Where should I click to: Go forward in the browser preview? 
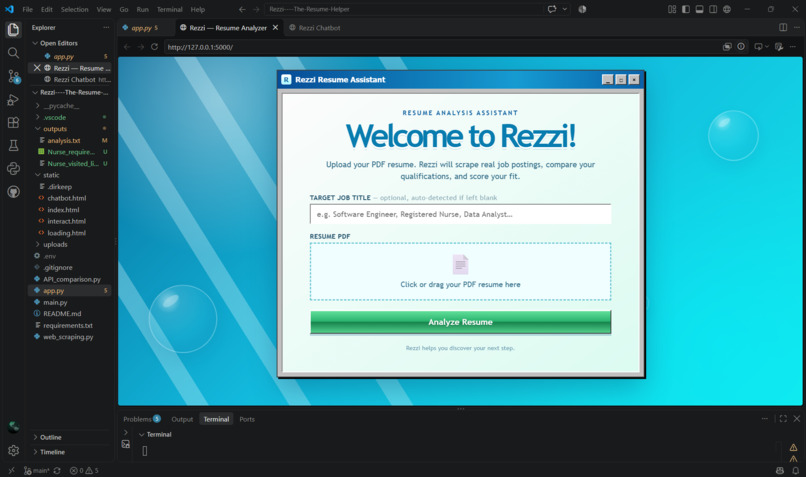coord(140,47)
